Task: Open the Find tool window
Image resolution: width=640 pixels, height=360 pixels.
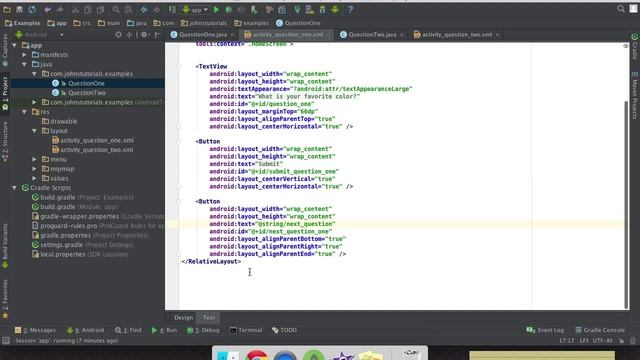Action: pos(128,330)
